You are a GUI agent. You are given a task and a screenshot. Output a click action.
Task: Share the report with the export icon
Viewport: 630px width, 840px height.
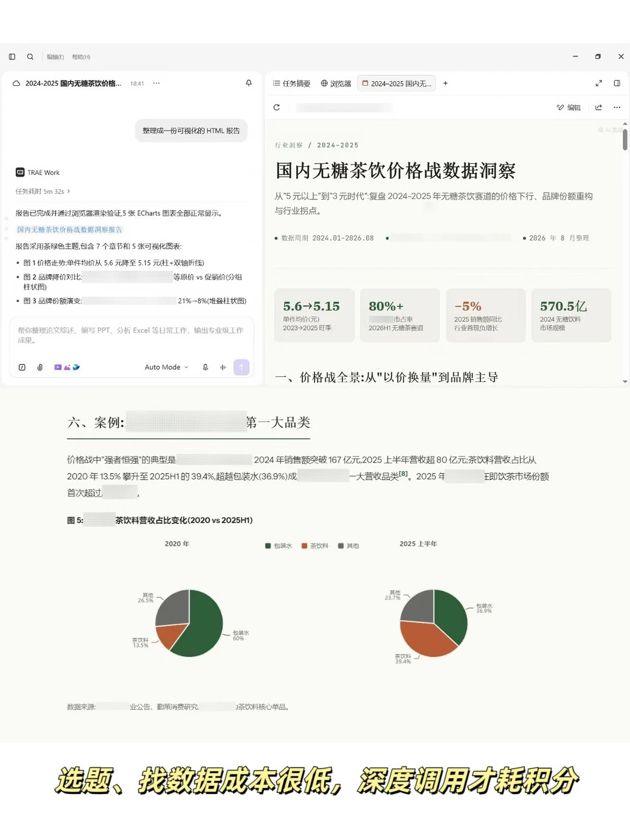point(598,107)
